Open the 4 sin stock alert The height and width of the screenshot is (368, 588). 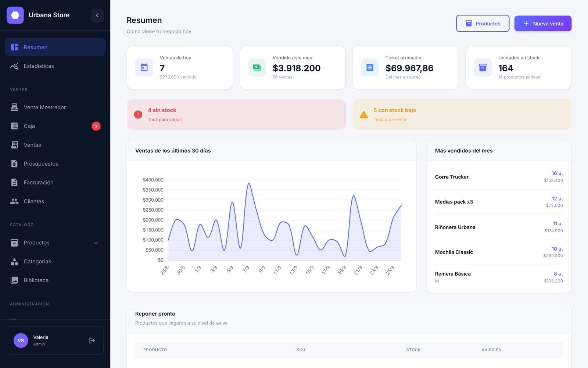236,114
